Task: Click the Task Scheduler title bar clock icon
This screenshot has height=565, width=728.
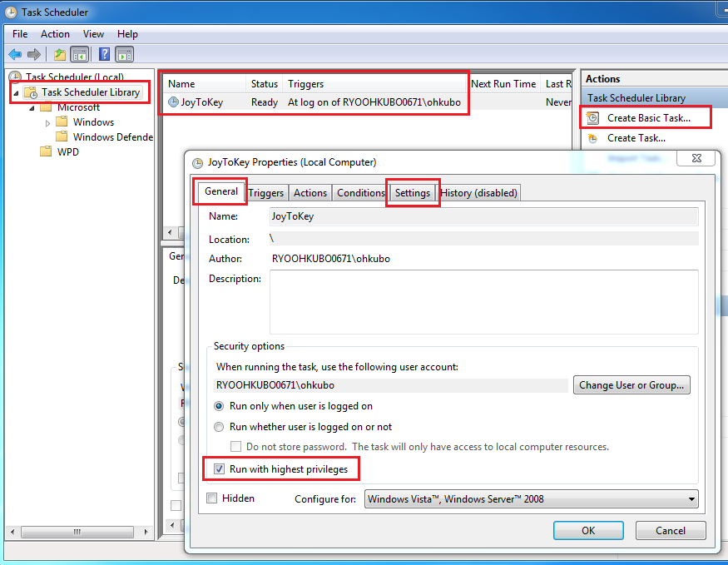Action: click(x=11, y=12)
